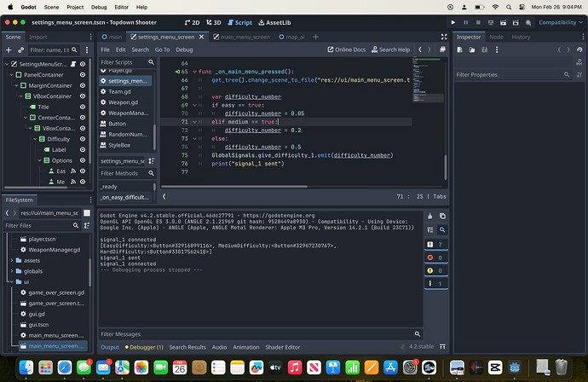Open the script editor Go To menu

(163, 49)
